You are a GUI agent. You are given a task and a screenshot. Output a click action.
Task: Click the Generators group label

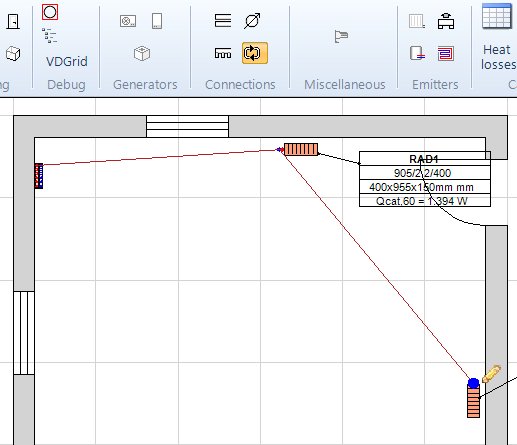(145, 85)
